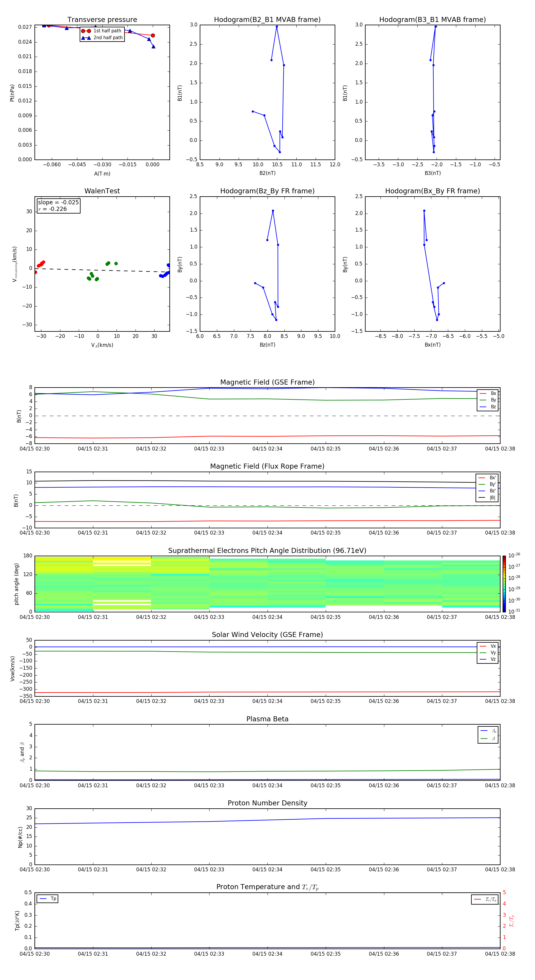Click the 'Bz(nT)' x-axis label
Image resolution: width=535 pixels, height=980 pixels.
tap(267, 345)
